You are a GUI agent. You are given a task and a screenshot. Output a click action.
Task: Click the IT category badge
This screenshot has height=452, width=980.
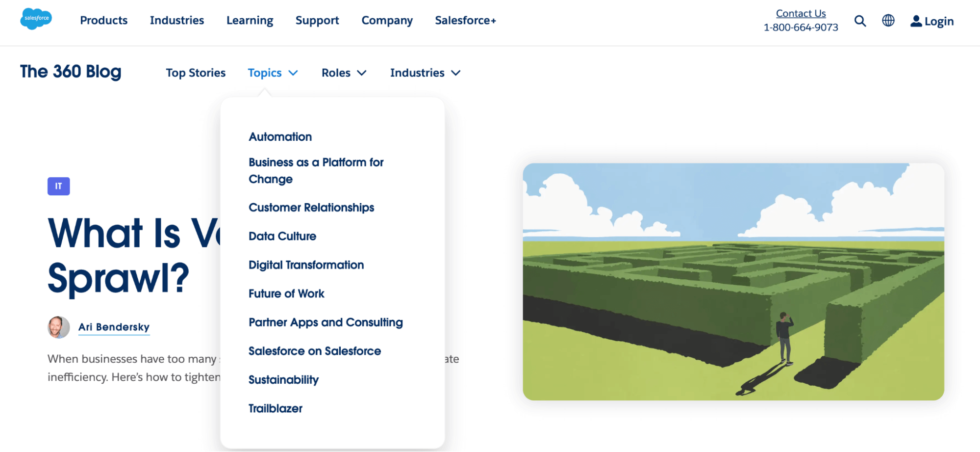point(59,186)
